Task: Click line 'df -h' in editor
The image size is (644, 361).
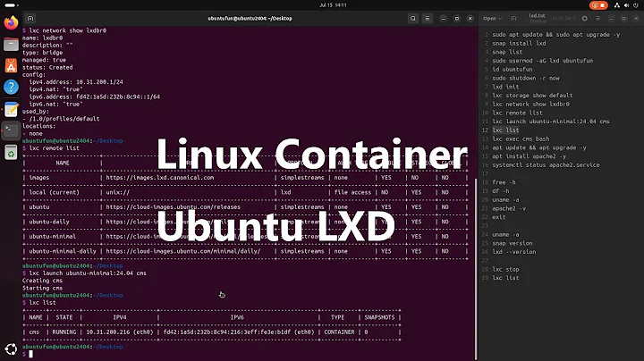Action: (x=501, y=190)
